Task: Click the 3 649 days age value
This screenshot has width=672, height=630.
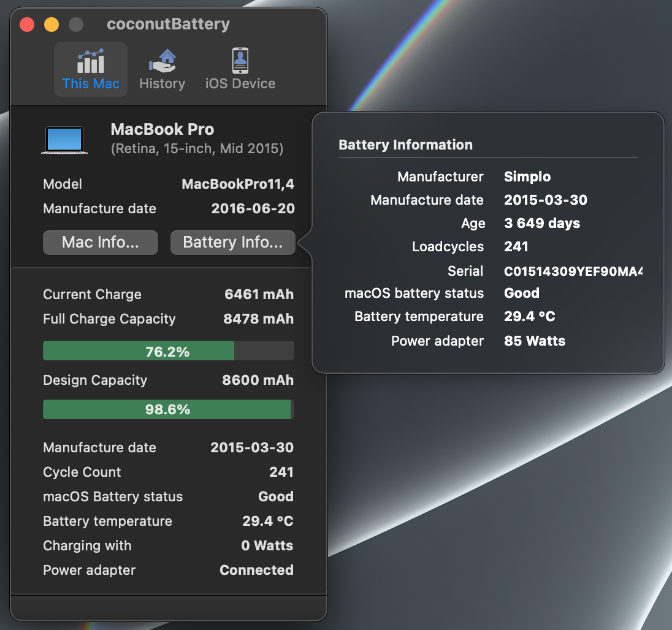Action: point(542,223)
